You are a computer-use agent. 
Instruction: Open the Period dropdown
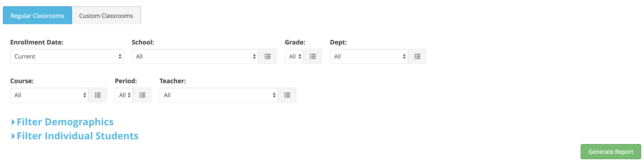click(124, 95)
